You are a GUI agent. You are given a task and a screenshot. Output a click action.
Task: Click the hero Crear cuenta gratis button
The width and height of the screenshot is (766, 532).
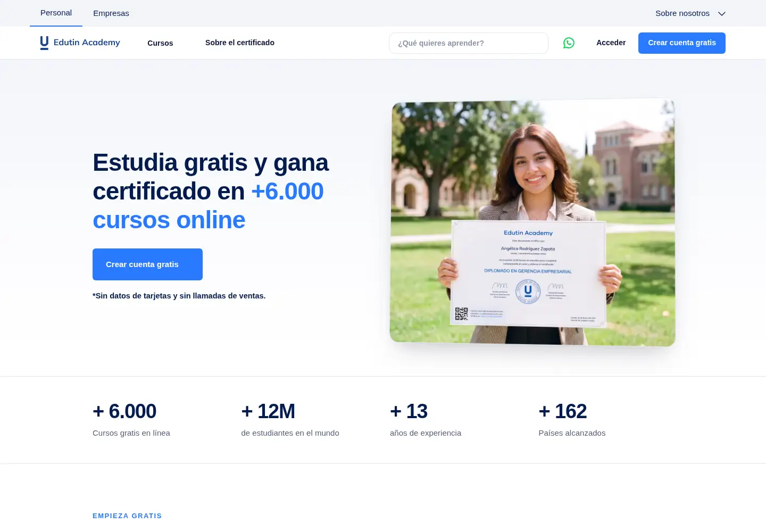coord(147,264)
